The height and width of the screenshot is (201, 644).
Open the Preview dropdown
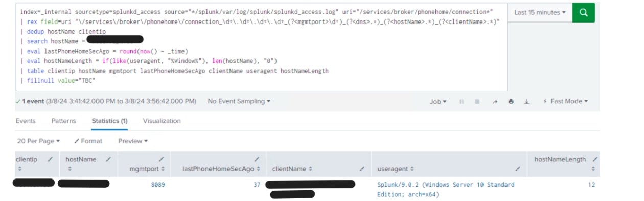click(133, 141)
